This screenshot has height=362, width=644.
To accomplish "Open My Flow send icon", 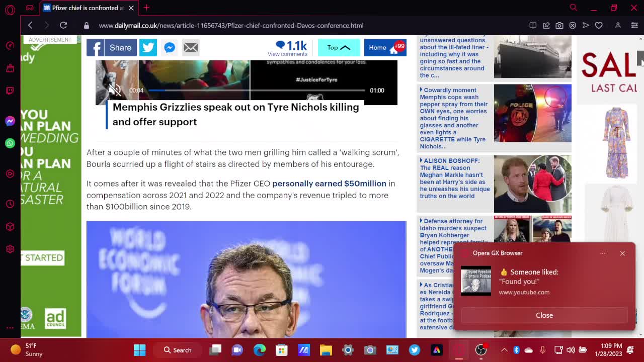I will point(586,25).
